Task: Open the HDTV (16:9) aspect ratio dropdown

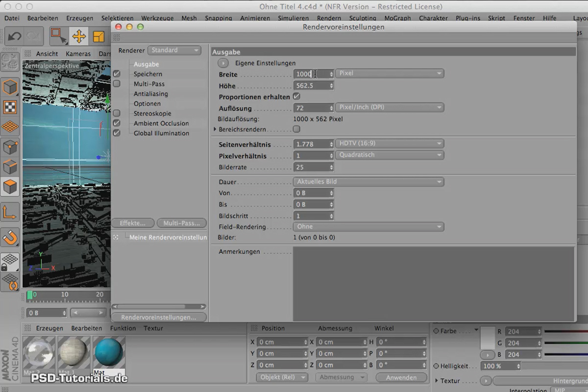Action: click(x=390, y=144)
